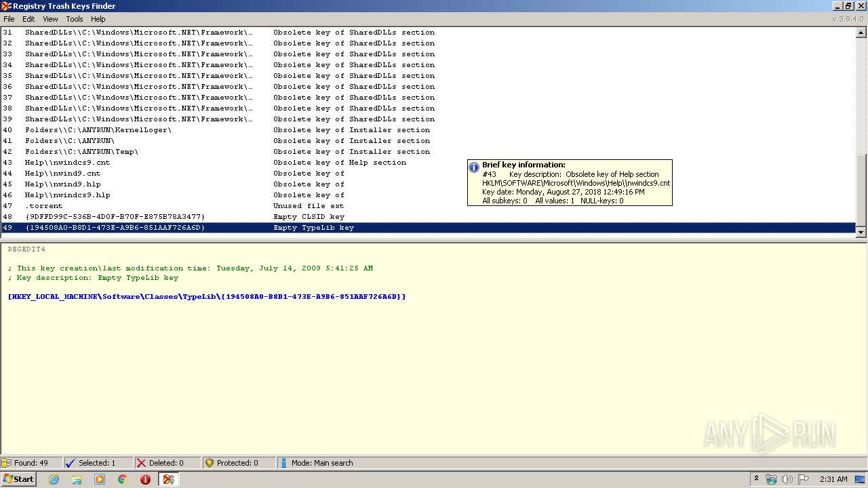Viewport: 868px width, 488px height.
Task: Select row 40 Folders KernelLoger key
Action: (x=429, y=130)
